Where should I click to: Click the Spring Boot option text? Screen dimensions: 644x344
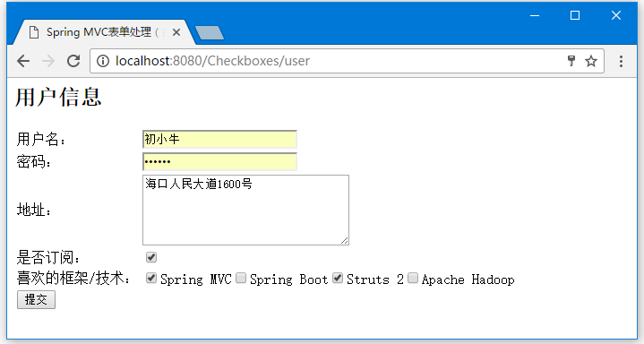pyautogui.click(x=288, y=279)
